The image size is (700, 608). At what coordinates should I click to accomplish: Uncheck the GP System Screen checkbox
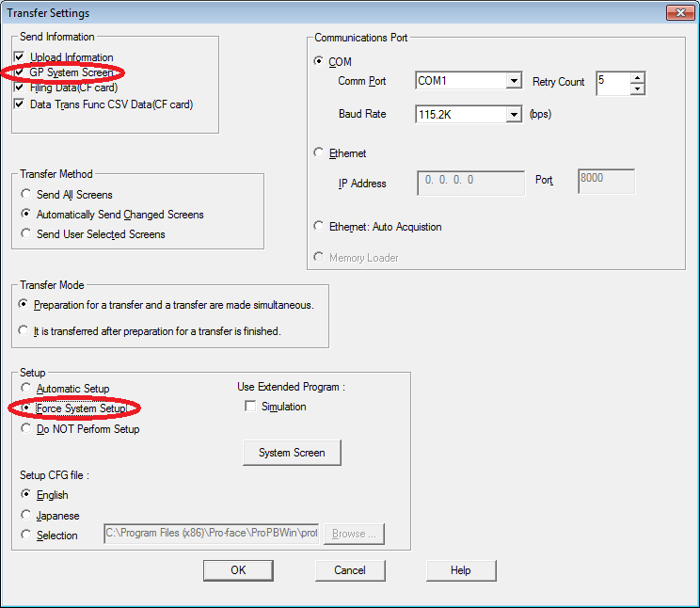click(20, 72)
